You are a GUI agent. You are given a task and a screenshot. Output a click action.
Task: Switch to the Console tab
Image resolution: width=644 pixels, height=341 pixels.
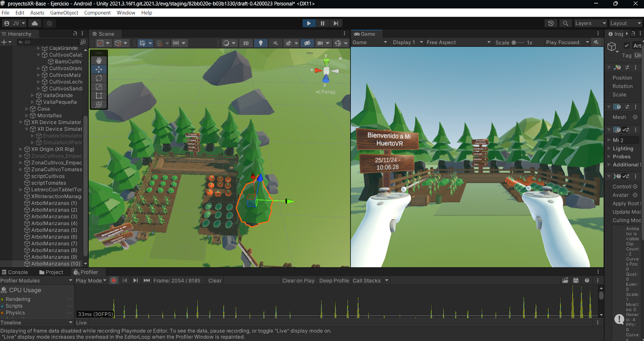pyautogui.click(x=15, y=272)
